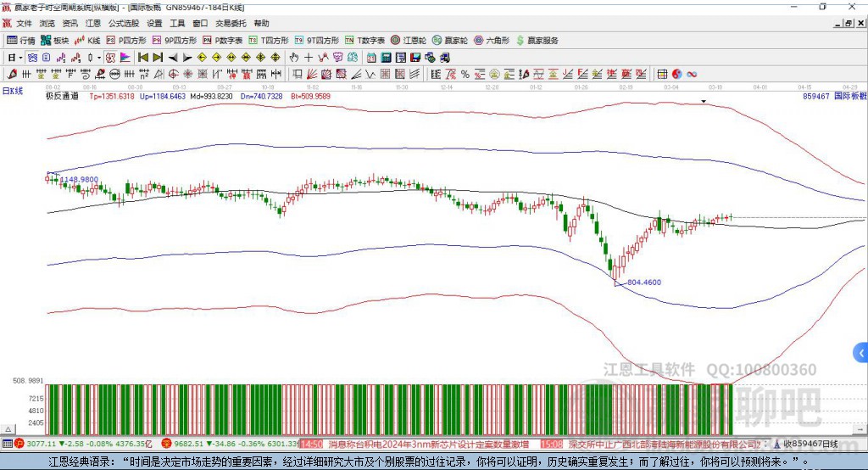
Task: Click the 极反通道 indicator label
Action: pos(62,96)
